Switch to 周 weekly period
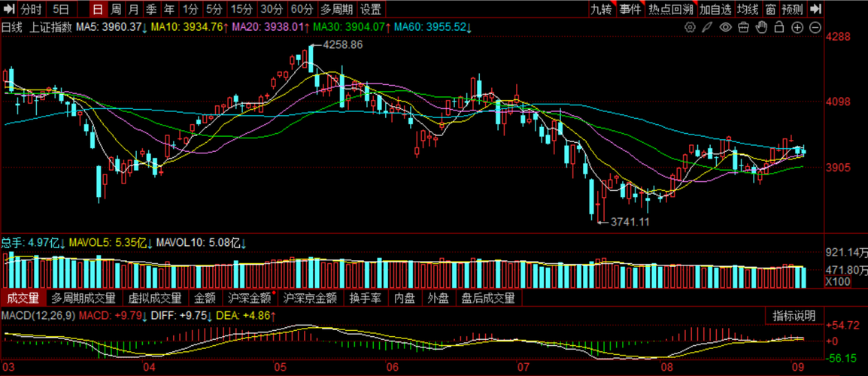868x376 pixels. (116, 9)
